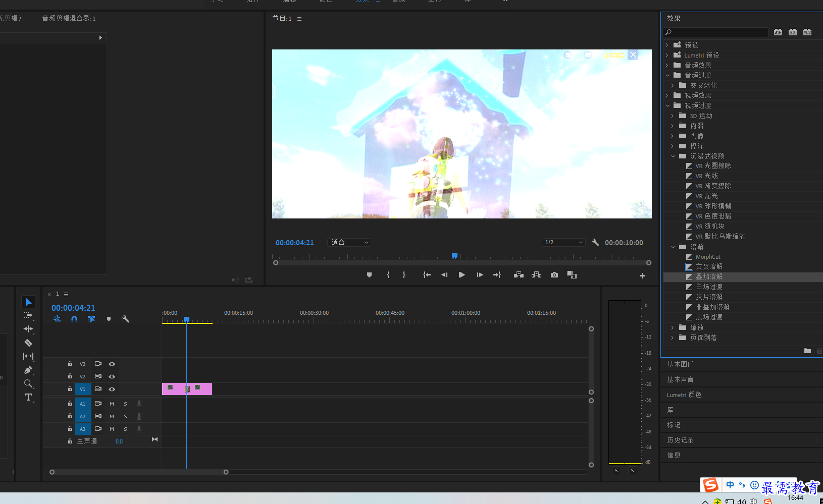823x504 pixels.
Task: Filter YUV effects icon
Action: pos(807,32)
